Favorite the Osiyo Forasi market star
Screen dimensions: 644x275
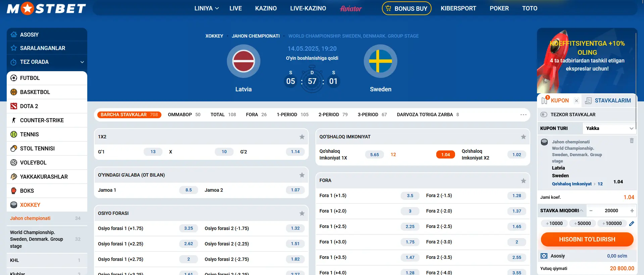click(302, 213)
